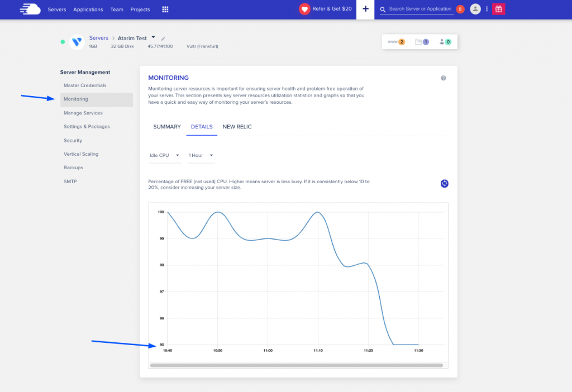
Task: Expand the Idle CPU dropdown
Action: tap(164, 155)
